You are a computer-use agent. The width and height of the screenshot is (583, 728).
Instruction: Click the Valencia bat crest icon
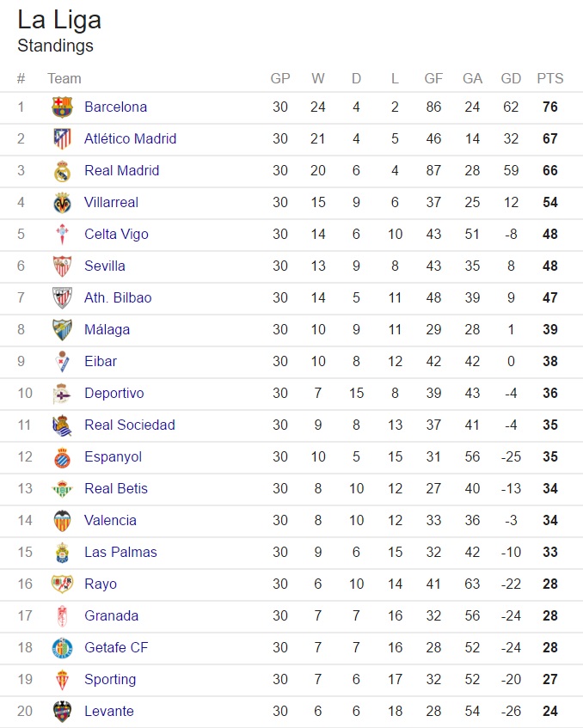click(x=62, y=521)
